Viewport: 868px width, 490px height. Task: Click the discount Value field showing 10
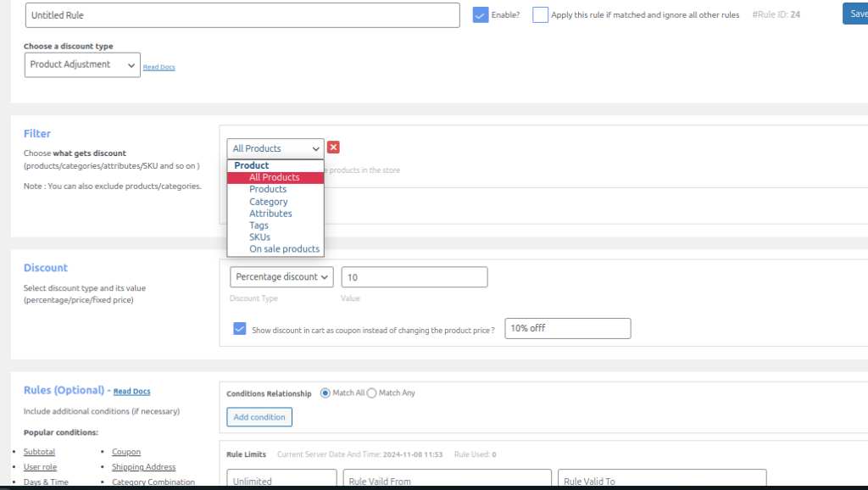click(x=415, y=277)
